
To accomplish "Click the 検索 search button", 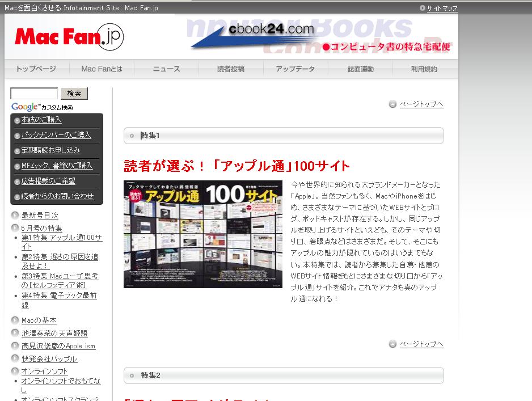I will click(74, 93).
